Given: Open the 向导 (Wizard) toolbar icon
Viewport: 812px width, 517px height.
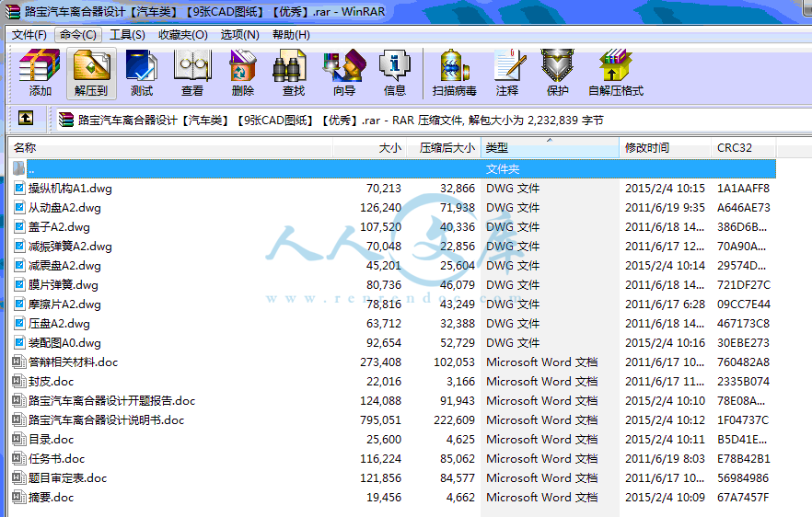Looking at the screenshot, I should click(344, 73).
